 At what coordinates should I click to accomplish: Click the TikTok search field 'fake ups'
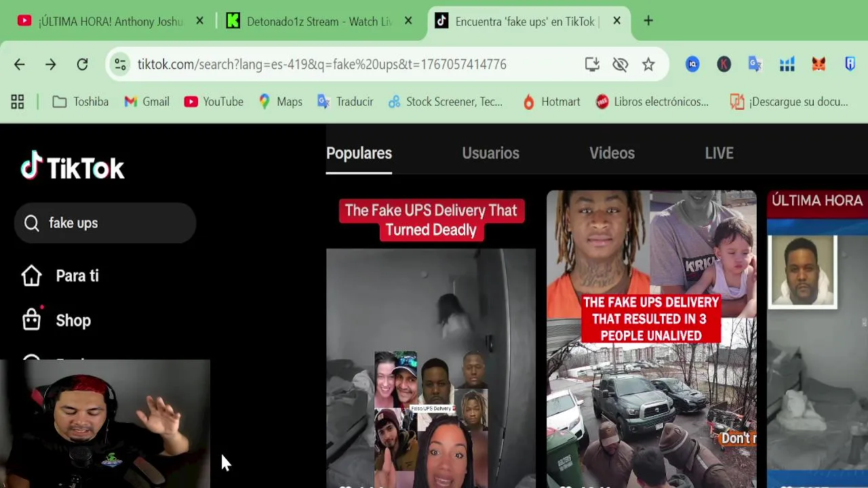tap(105, 223)
